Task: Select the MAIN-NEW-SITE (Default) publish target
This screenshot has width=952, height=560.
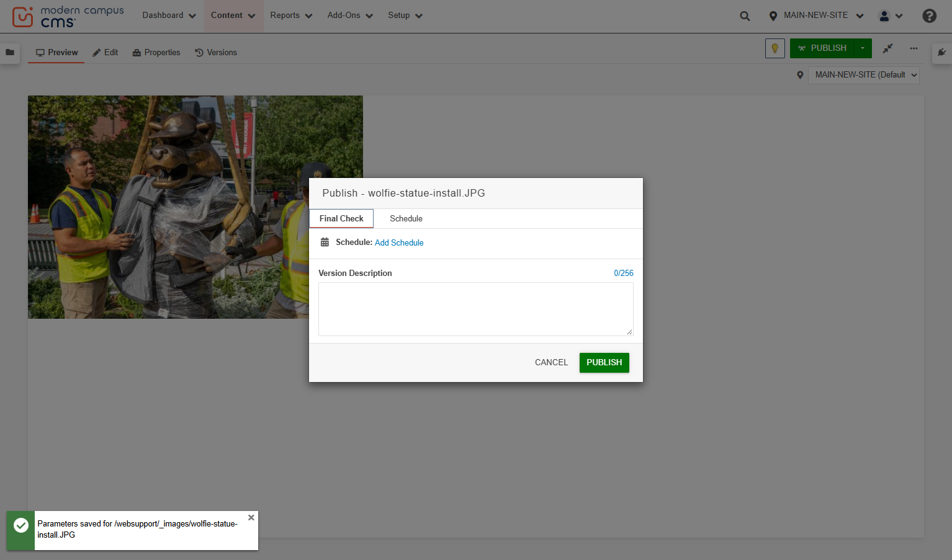Action: pos(863,75)
